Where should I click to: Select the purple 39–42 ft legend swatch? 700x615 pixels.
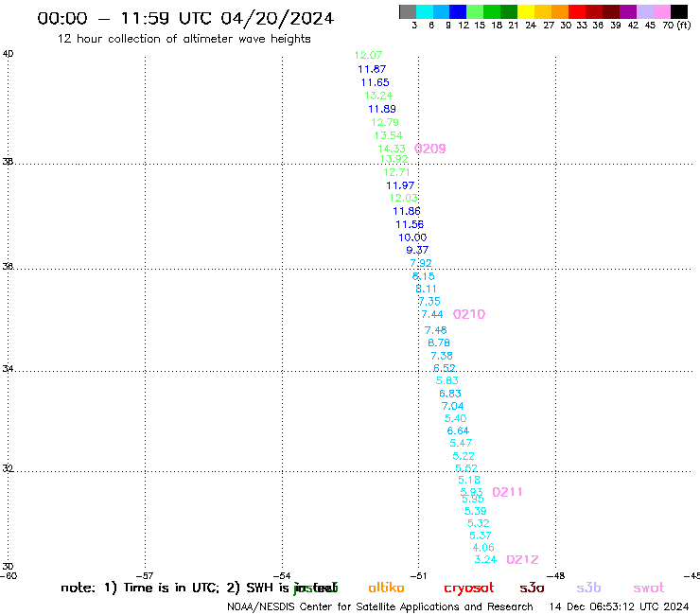[x=628, y=11]
